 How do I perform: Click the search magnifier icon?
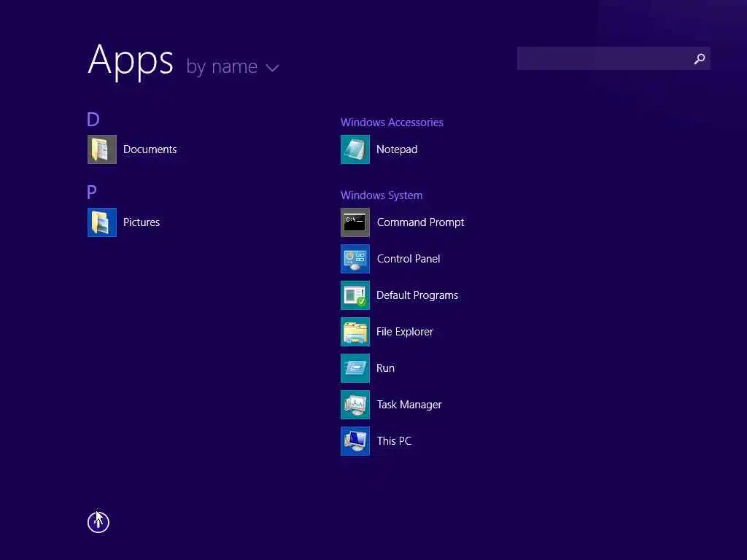700,58
